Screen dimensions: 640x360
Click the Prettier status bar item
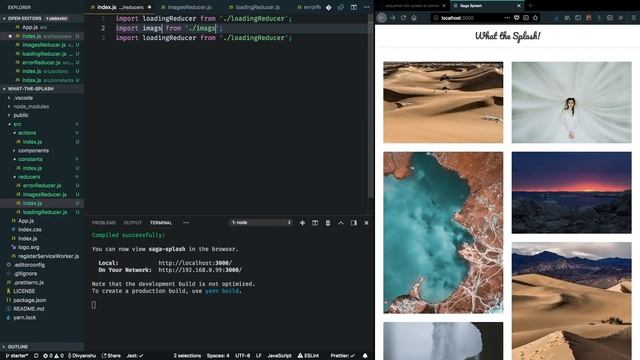point(343,356)
